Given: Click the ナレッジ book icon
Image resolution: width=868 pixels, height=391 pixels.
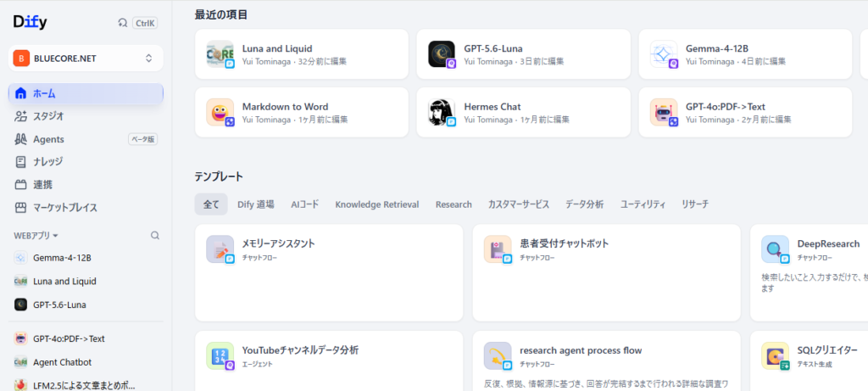Looking at the screenshot, I should (20, 162).
